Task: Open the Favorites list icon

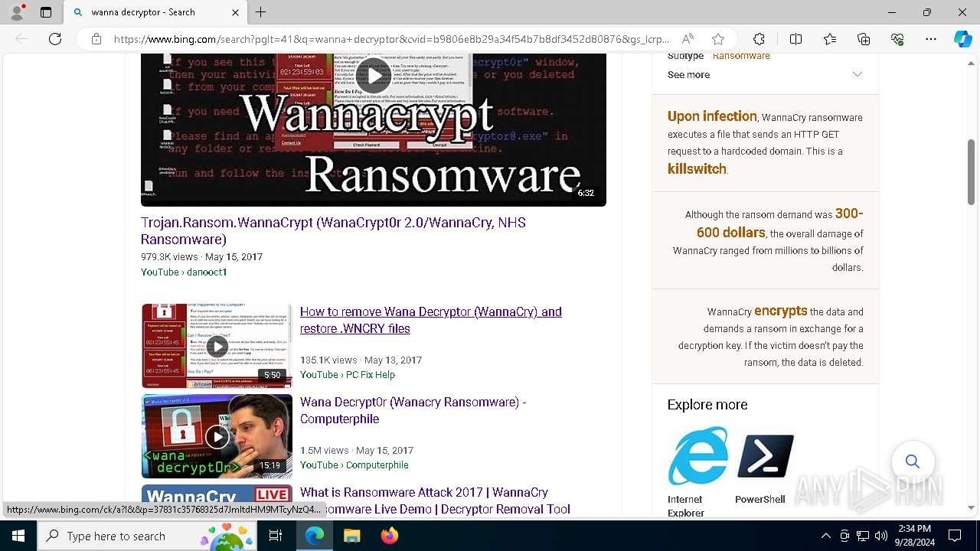Action: point(830,39)
